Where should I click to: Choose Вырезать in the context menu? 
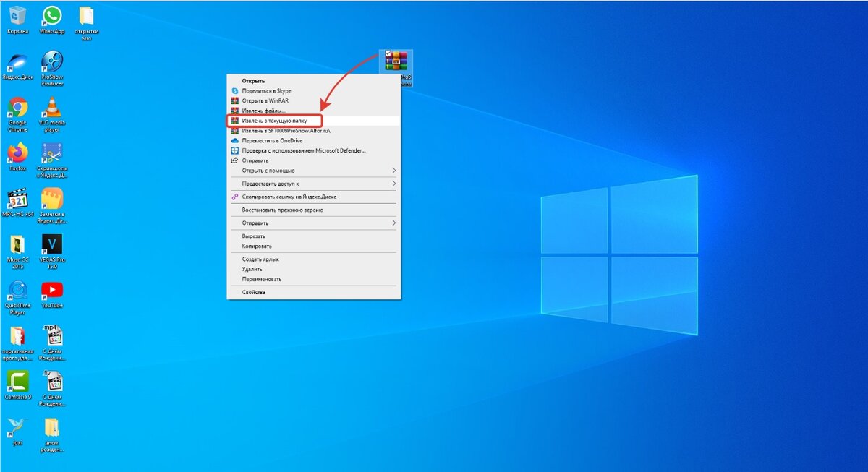pyautogui.click(x=314, y=236)
